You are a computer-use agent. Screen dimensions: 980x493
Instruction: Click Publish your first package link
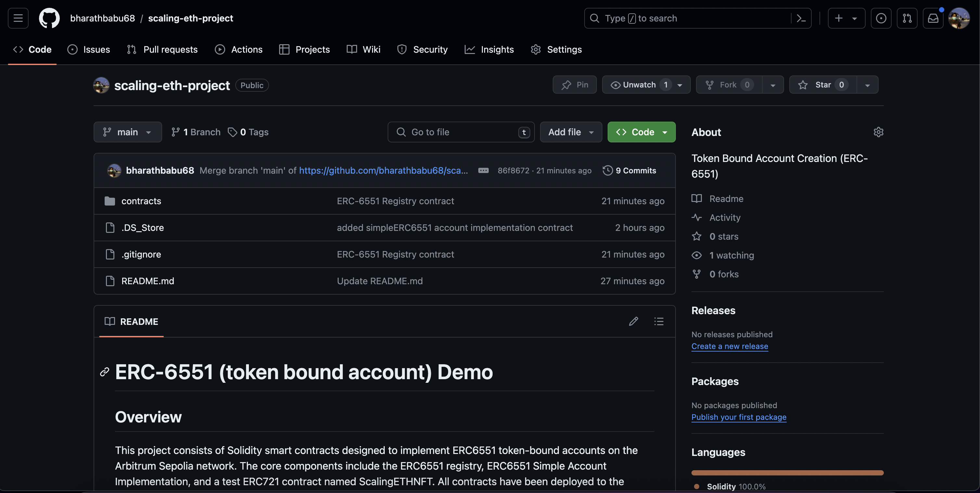[739, 417]
